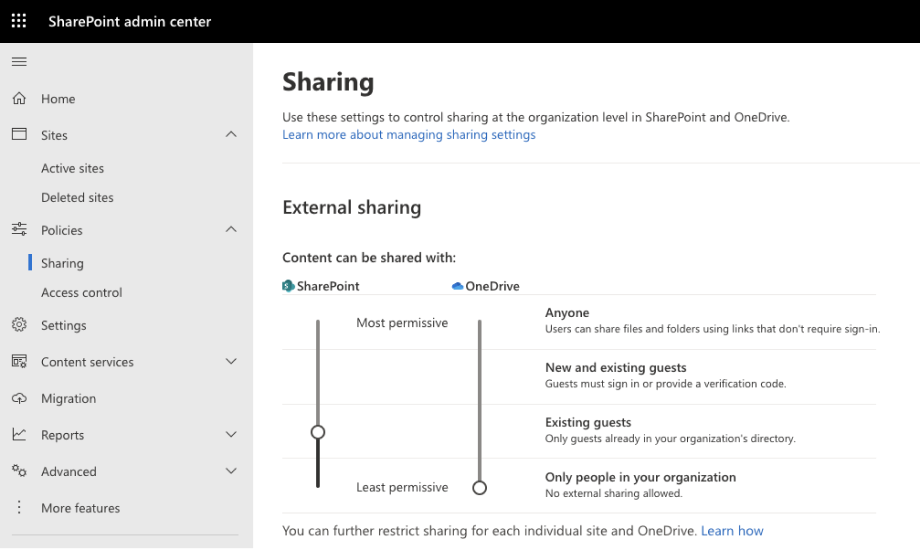Click the Policies sliders icon
This screenshot has height=549, width=920.
click(19, 230)
